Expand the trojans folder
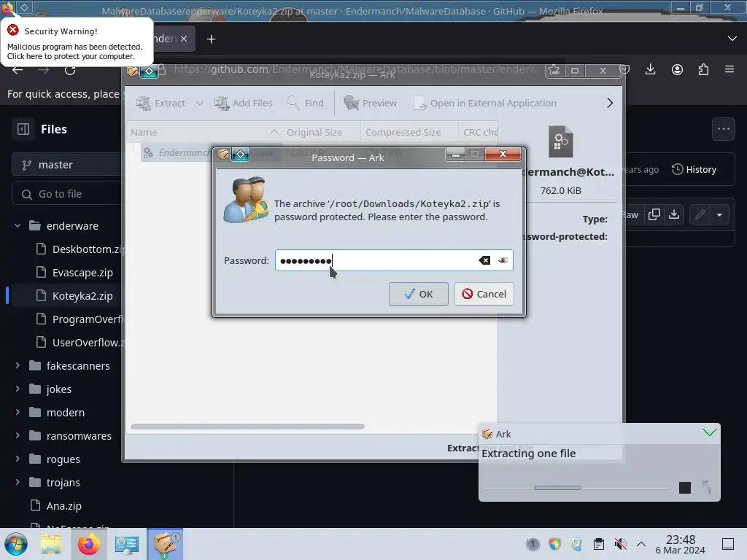The height and width of the screenshot is (560, 747). (18, 483)
